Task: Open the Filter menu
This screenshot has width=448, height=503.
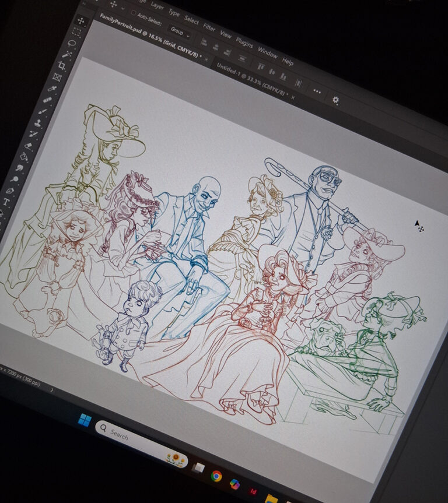Action: tap(209, 27)
